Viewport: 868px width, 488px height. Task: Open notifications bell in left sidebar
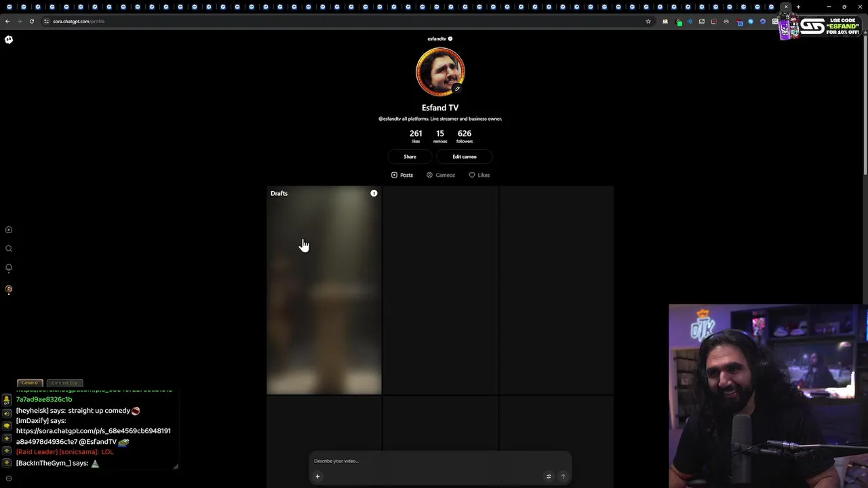click(9, 268)
